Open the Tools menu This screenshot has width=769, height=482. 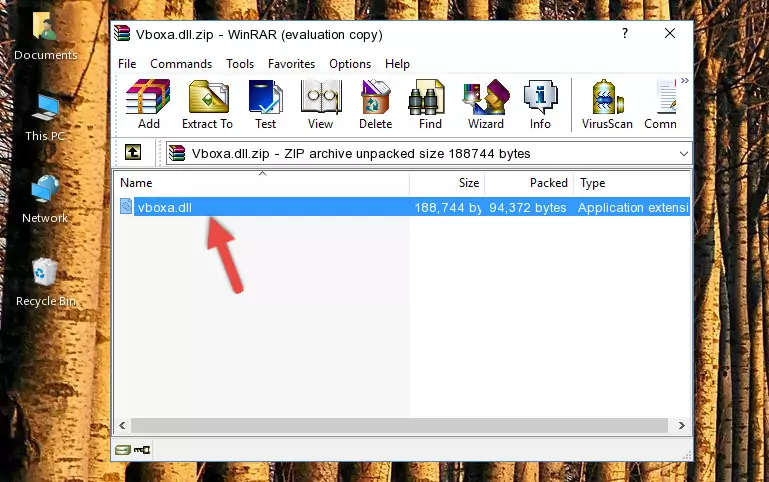240,64
